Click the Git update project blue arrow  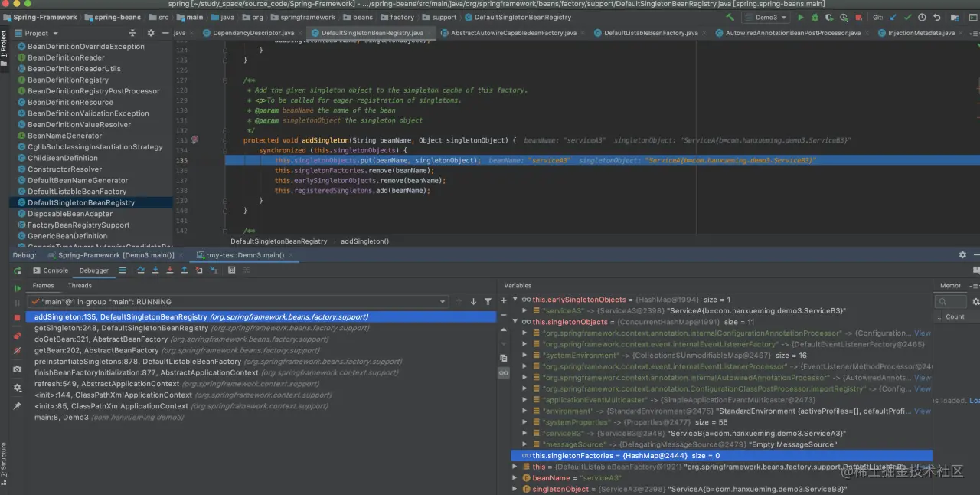point(893,17)
